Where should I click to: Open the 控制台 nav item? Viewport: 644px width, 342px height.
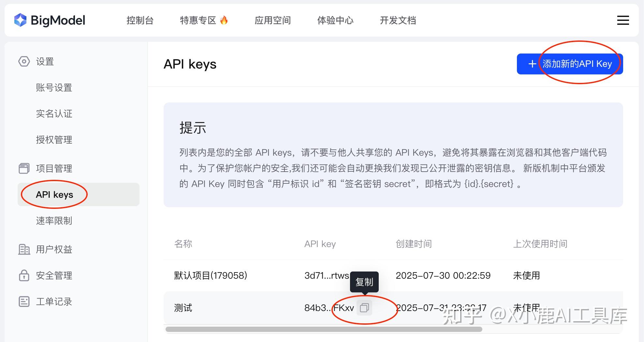[140, 20]
